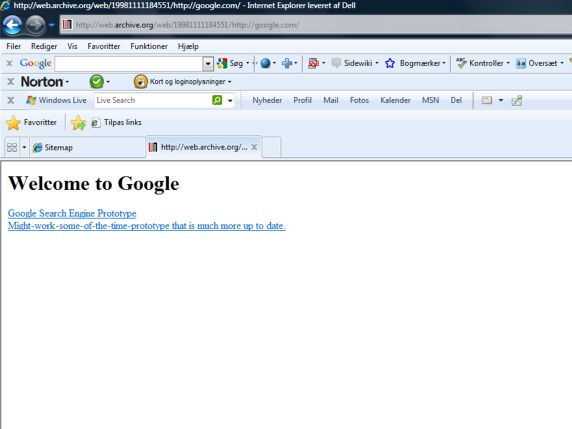The image size is (572, 429).
Task: Close the Norton toolbar with its X
Action: tap(11, 82)
